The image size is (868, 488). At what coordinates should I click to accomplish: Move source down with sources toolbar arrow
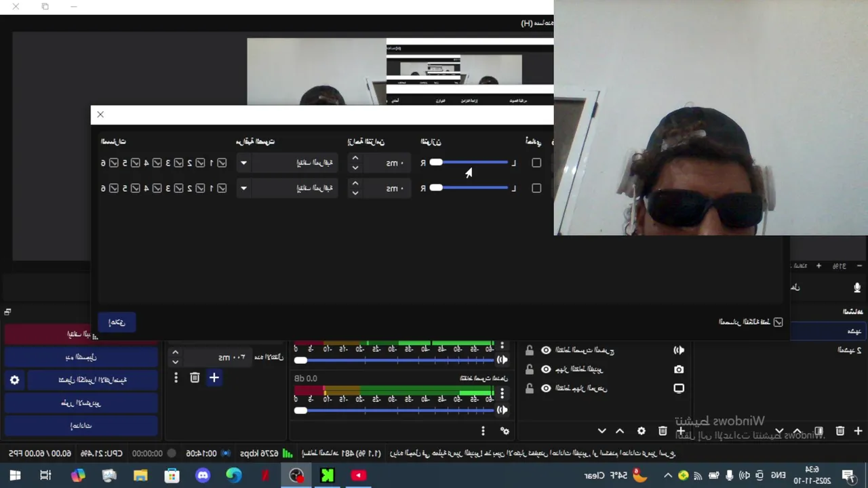click(601, 431)
